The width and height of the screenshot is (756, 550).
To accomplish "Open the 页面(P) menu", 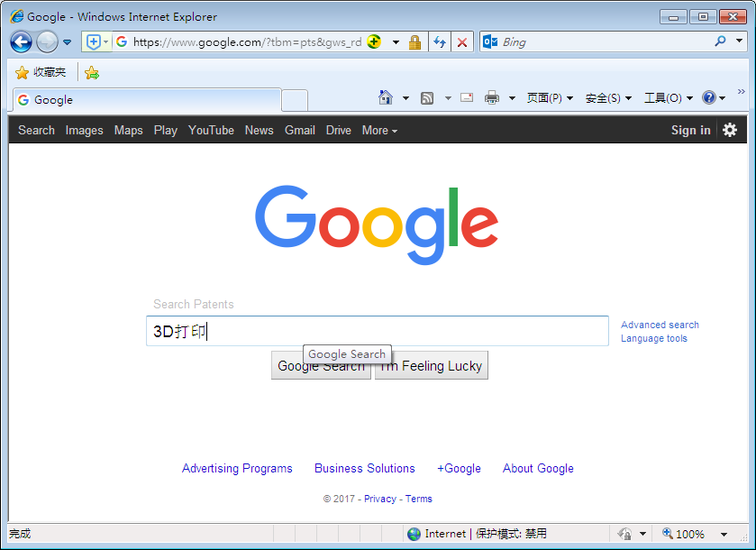I will [x=550, y=98].
